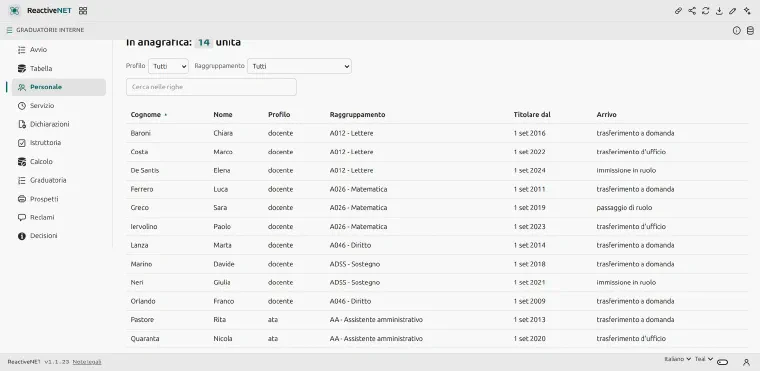
Task: Click the pencil edit icon
Action: (733, 11)
